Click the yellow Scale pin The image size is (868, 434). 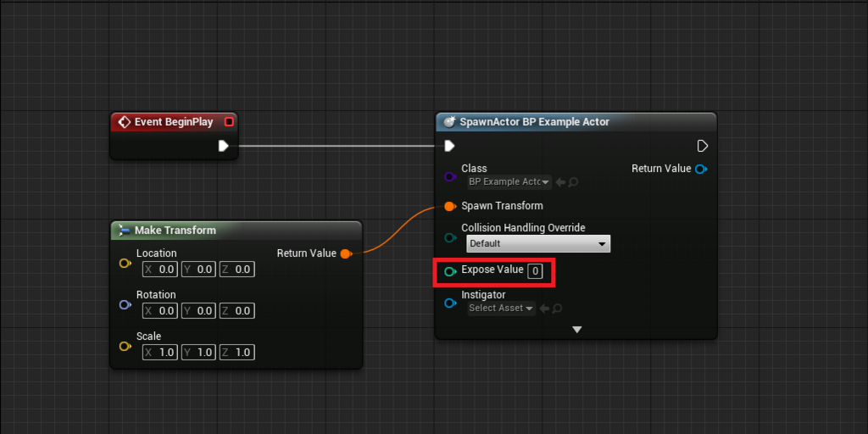click(125, 346)
